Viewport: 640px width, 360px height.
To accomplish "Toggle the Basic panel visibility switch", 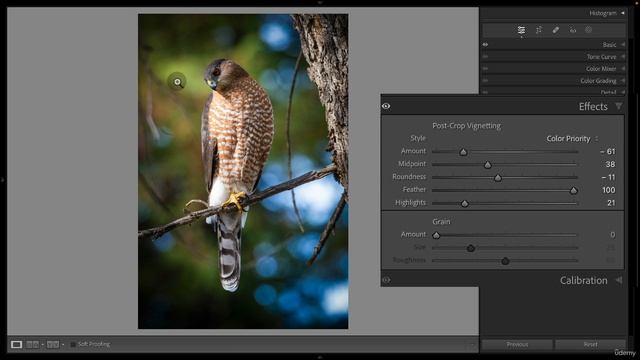I will 485,44.
